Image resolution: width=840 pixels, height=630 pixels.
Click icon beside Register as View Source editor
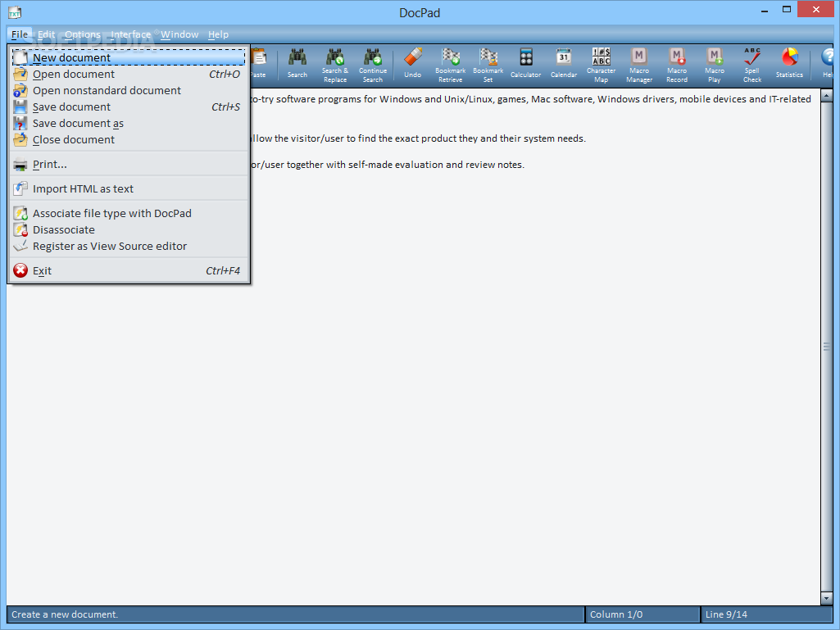pos(20,246)
